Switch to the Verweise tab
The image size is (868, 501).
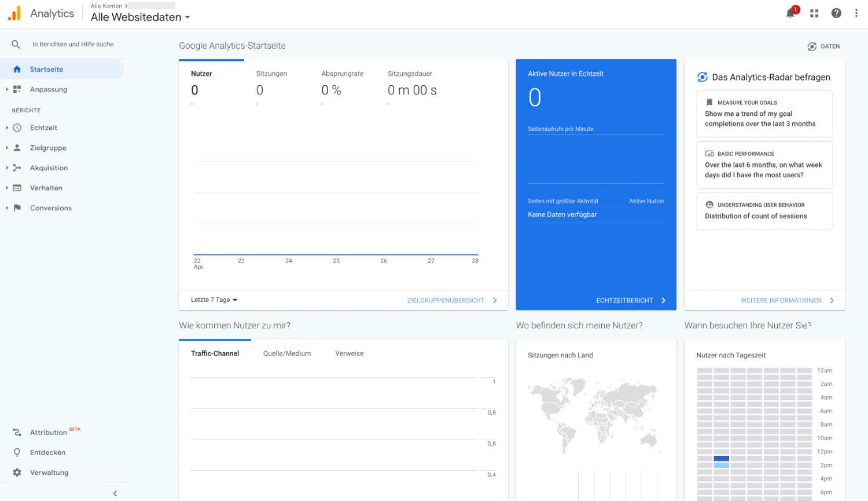pyautogui.click(x=349, y=353)
